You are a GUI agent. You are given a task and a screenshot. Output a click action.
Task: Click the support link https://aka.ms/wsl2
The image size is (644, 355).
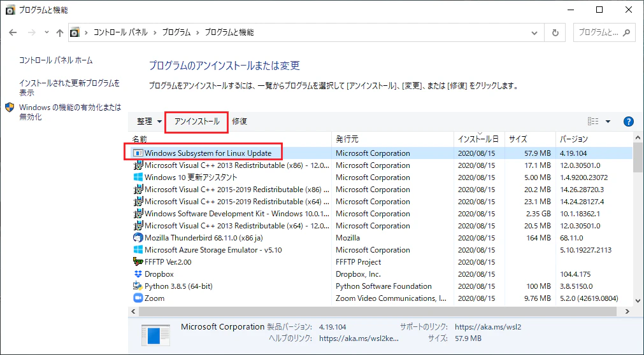pos(488,327)
